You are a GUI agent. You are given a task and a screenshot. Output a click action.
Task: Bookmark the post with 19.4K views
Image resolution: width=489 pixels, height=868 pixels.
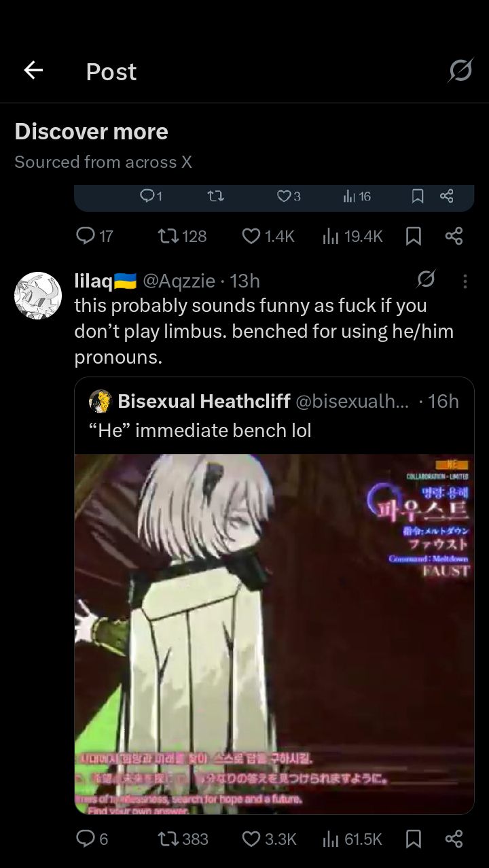pos(413,236)
